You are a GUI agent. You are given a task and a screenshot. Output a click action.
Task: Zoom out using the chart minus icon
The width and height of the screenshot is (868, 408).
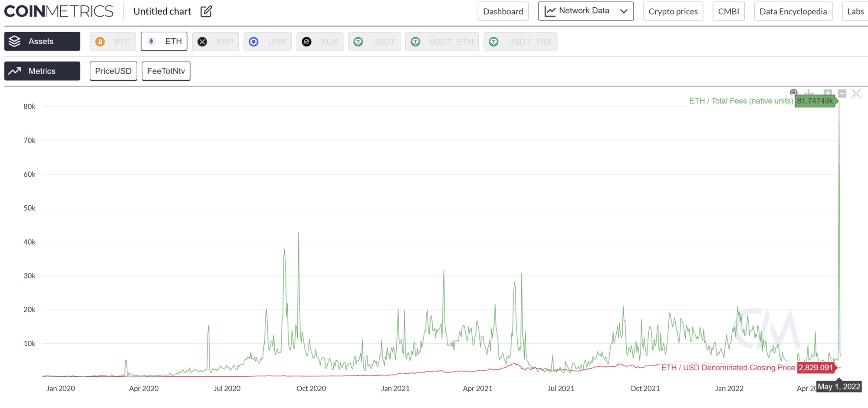point(842,93)
